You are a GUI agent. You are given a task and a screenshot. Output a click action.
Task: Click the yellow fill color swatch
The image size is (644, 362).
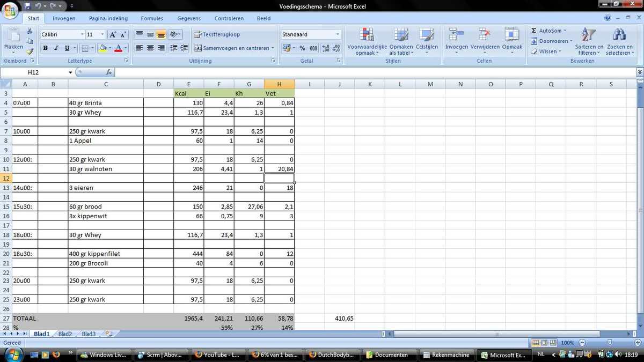[x=103, y=48]
